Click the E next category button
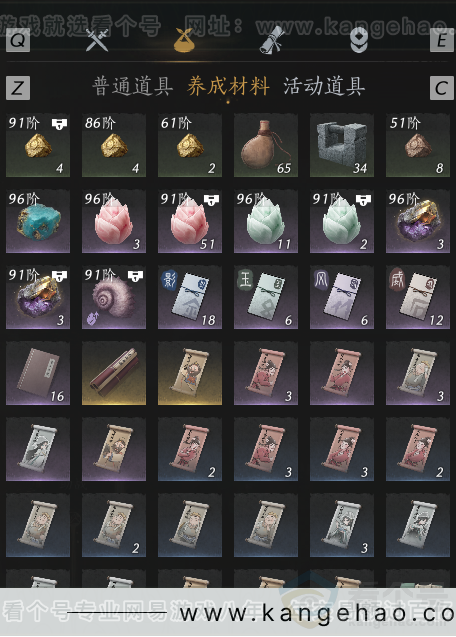The image size is (456, 637). pyautogui.click(x=442, y=40)
